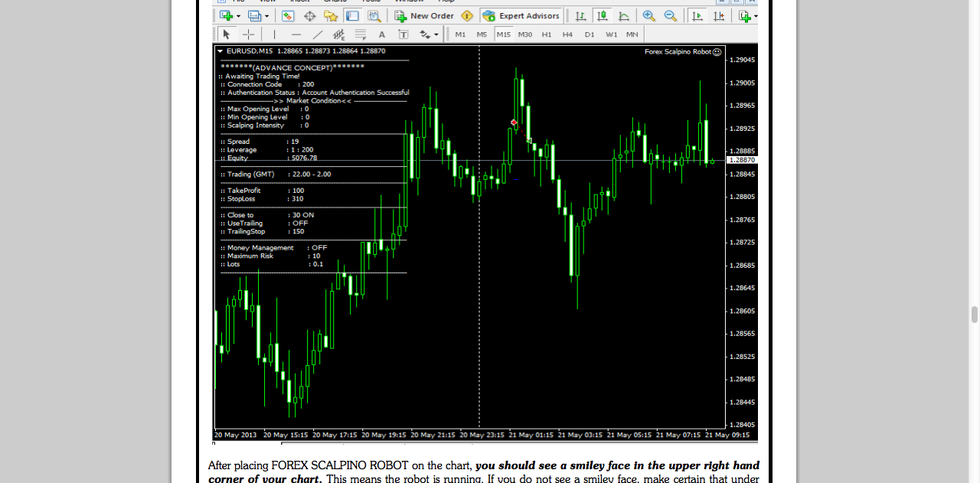
Task: Click the Equity value 5076.78
Action: click(x=304, y=158)
